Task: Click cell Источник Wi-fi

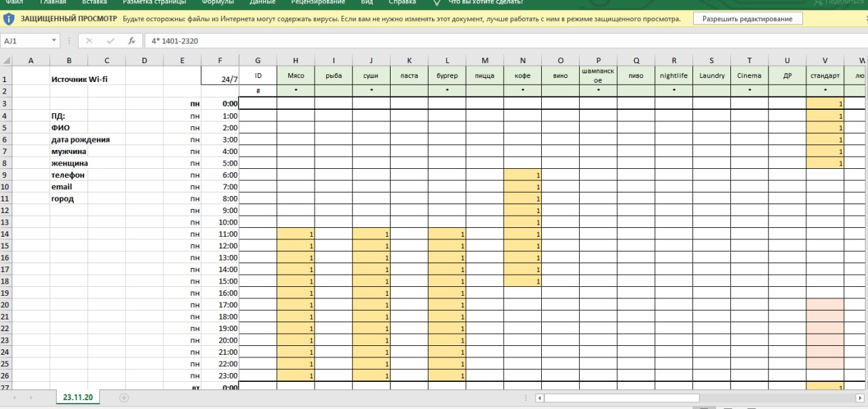Action: point(79,79)
